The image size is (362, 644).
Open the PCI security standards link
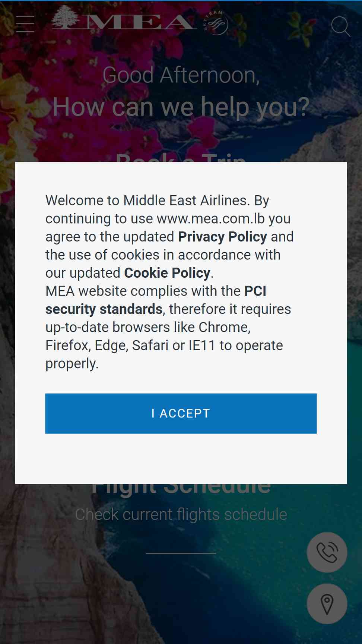coord(156,300)
